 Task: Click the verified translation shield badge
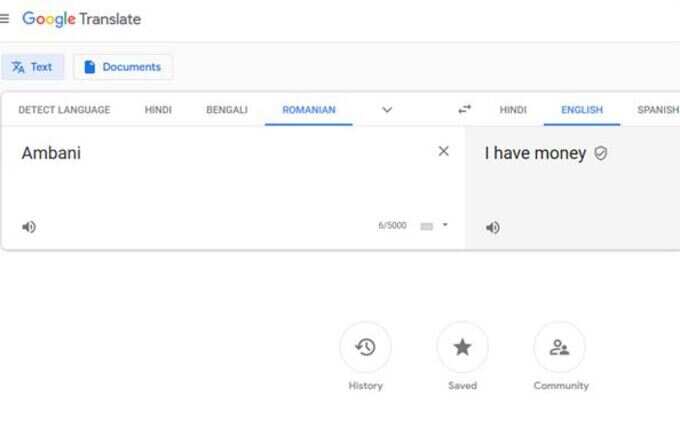point(601,153)
